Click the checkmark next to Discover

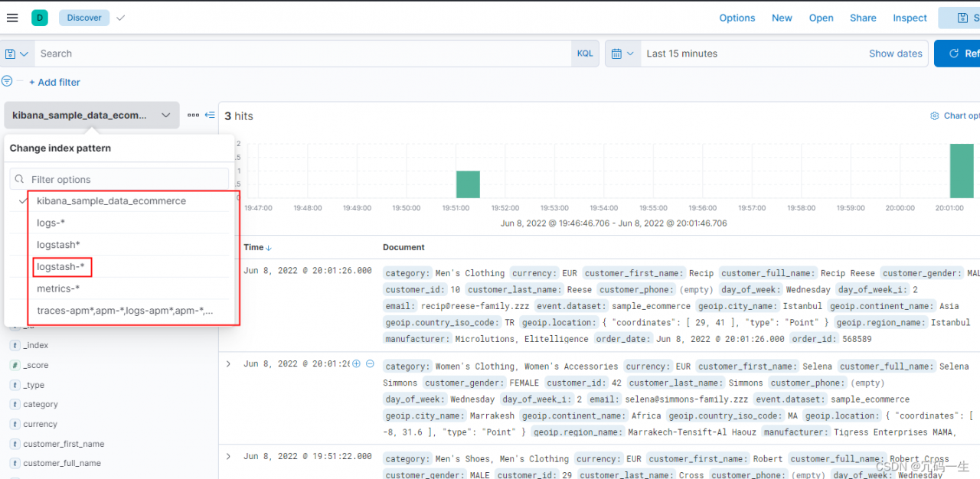tap(121, 18)
